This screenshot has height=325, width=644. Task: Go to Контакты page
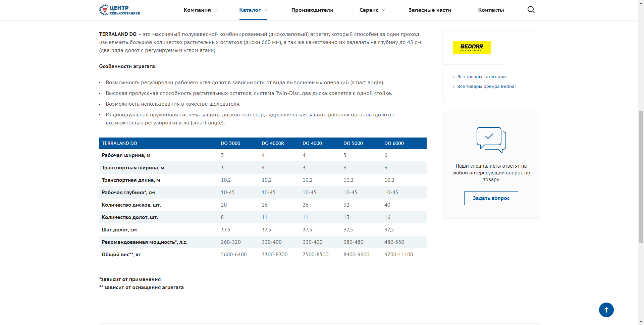pyautogui.click(x=491, y=10)
